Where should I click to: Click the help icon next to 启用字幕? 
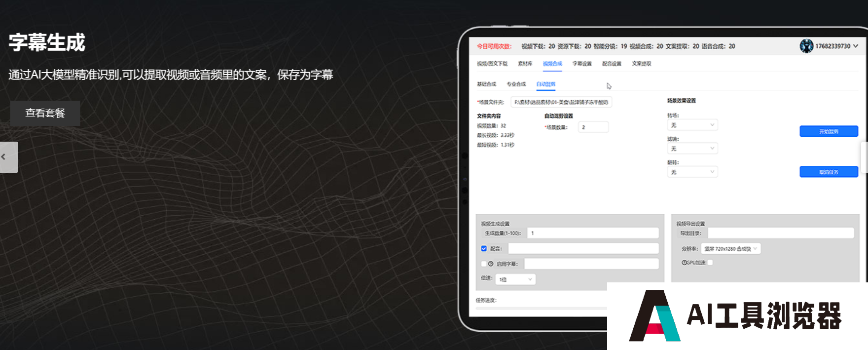[x=491, y=264]
